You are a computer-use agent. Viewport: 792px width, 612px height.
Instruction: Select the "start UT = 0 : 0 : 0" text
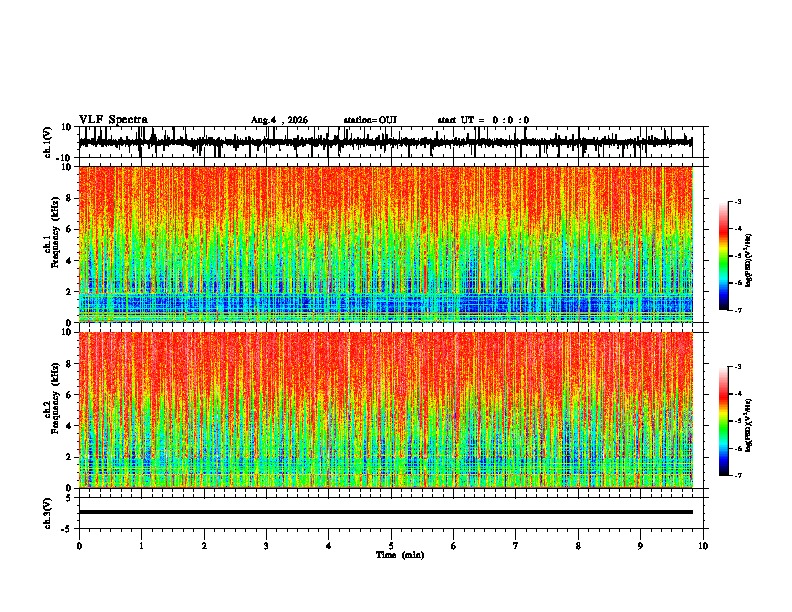483,120
